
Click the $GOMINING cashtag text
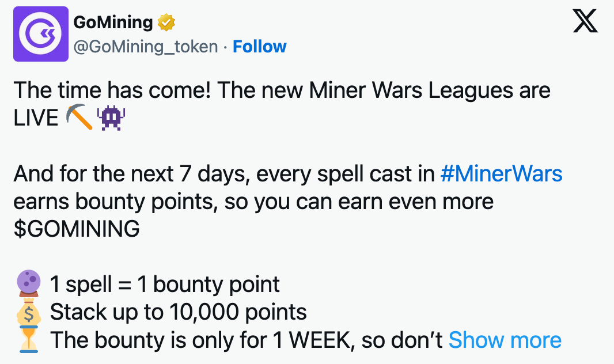click(x=76, y=229)
